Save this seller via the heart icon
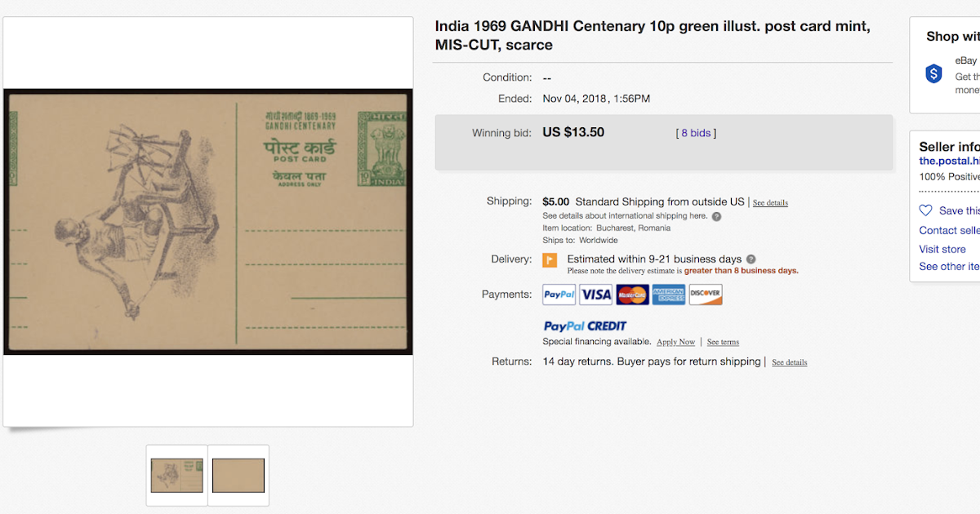980x514 pixels. tap(925, 210)
